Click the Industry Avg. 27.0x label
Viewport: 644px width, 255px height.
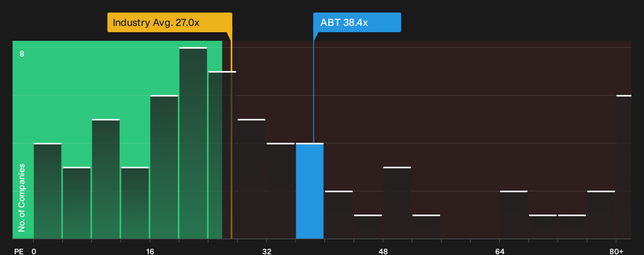pos(170,22)
